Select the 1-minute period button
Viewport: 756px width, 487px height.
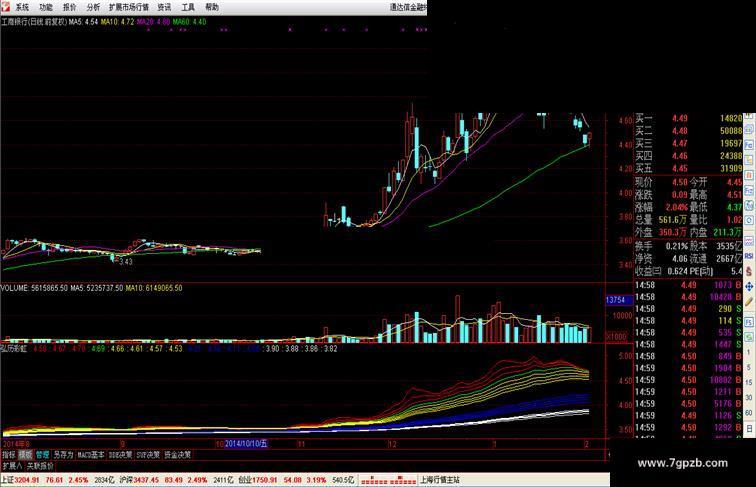point(749,352)
